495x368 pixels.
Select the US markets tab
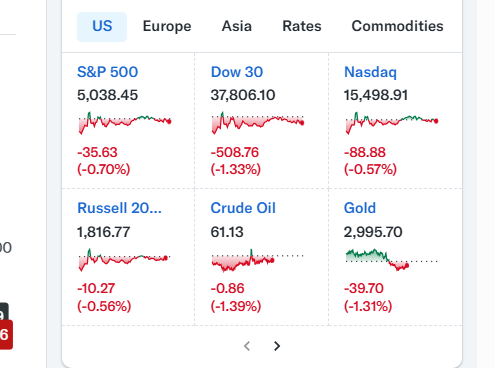tap(102, 27)
